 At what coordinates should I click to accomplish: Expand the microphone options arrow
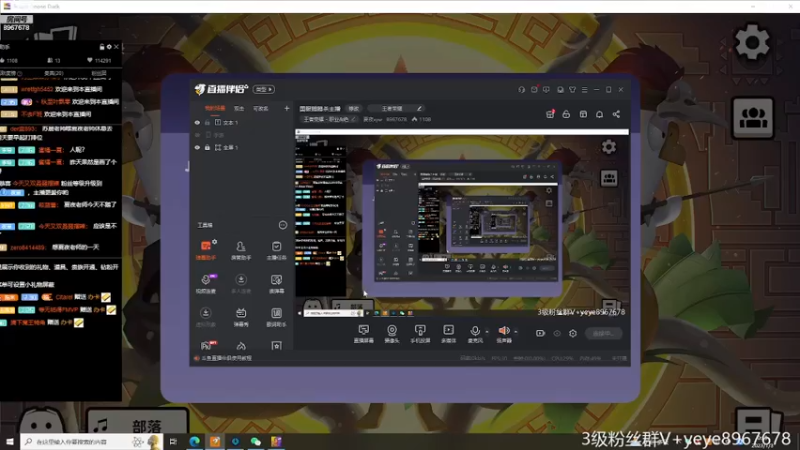pos(487,332)
